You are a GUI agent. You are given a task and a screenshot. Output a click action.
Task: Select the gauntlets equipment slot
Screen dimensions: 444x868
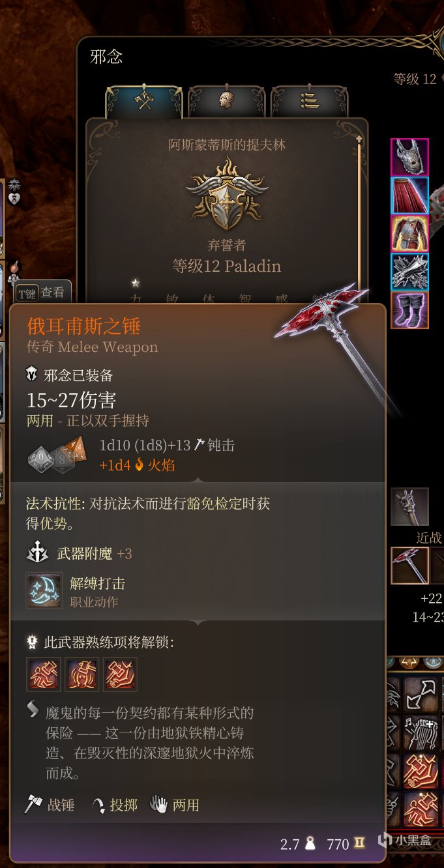(409, 272)
